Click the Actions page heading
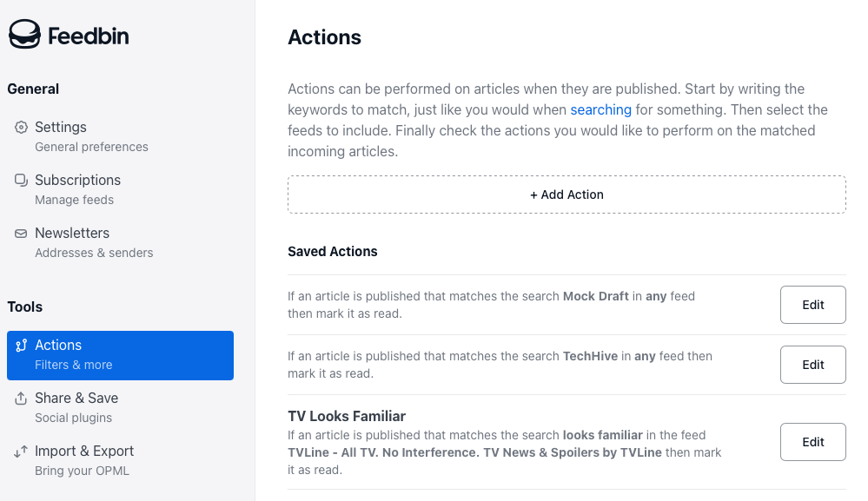The width and height of the screenshot is (868, 501). click(x=324, y=37)
